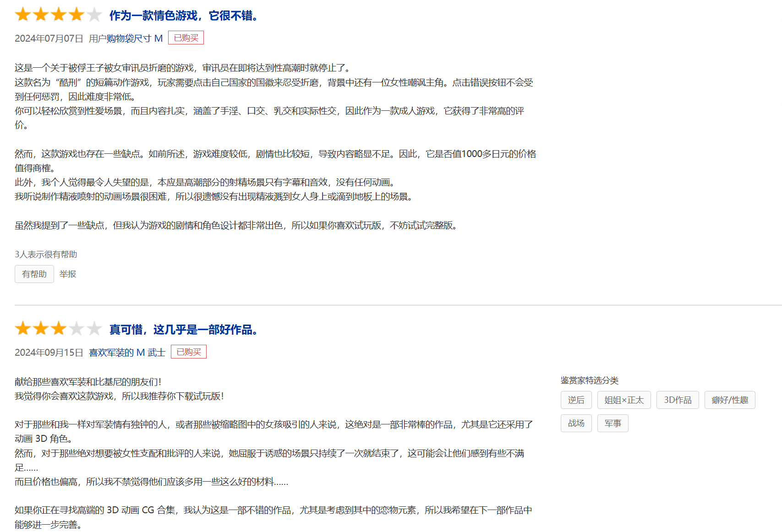Click the first gold star in second review
The image size is (782, 532).
pyautogui.click(x=23, y=328)
